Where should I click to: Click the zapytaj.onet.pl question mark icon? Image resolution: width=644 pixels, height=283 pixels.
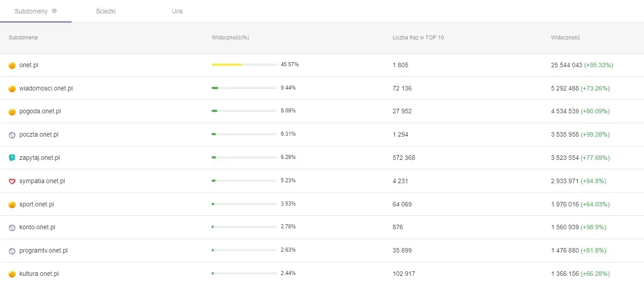[12, 158]
